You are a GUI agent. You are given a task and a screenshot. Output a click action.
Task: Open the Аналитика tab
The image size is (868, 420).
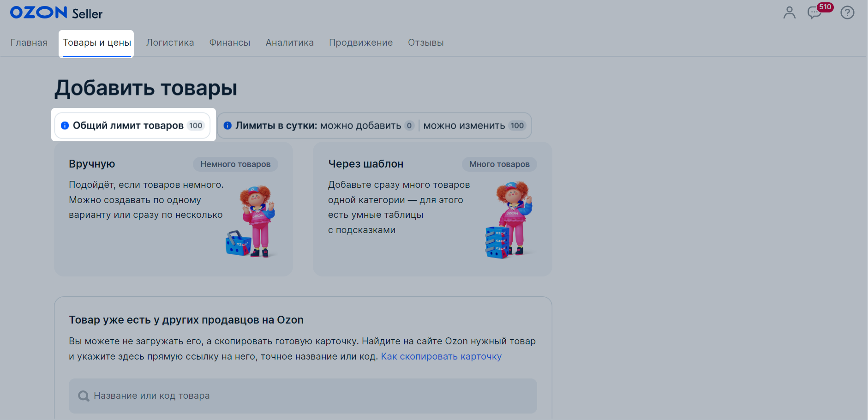(x=290, y=42)
